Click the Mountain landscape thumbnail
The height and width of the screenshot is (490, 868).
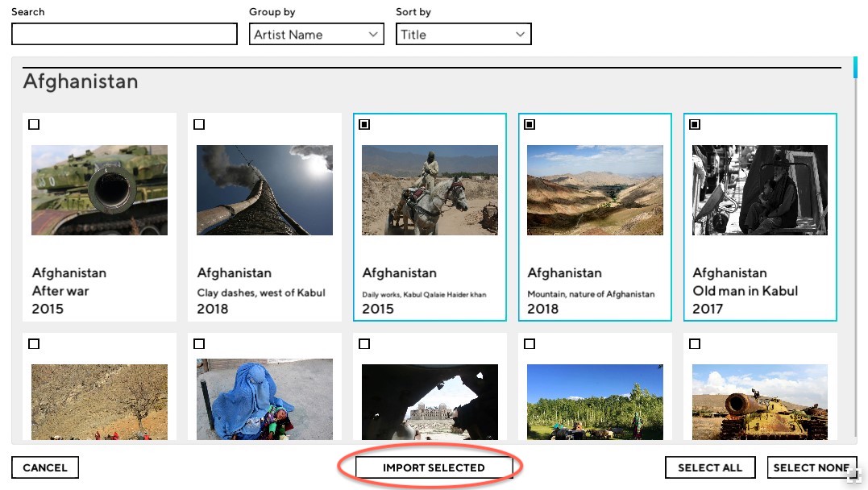point(595,190)
